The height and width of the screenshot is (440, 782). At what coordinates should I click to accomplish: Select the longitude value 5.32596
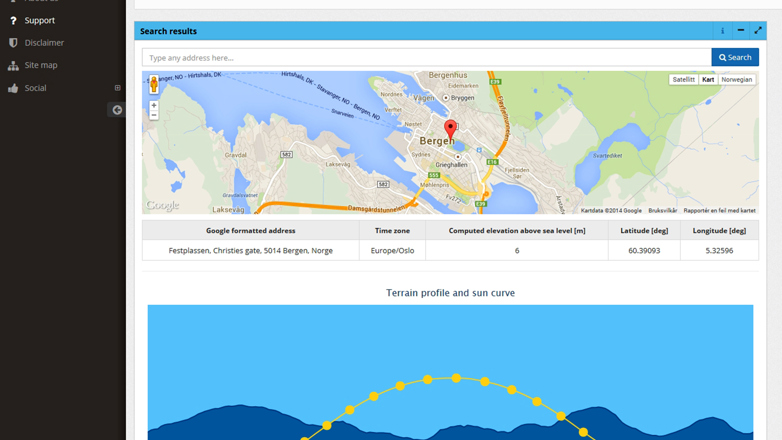pyautogui.click(x=719, y=250)
